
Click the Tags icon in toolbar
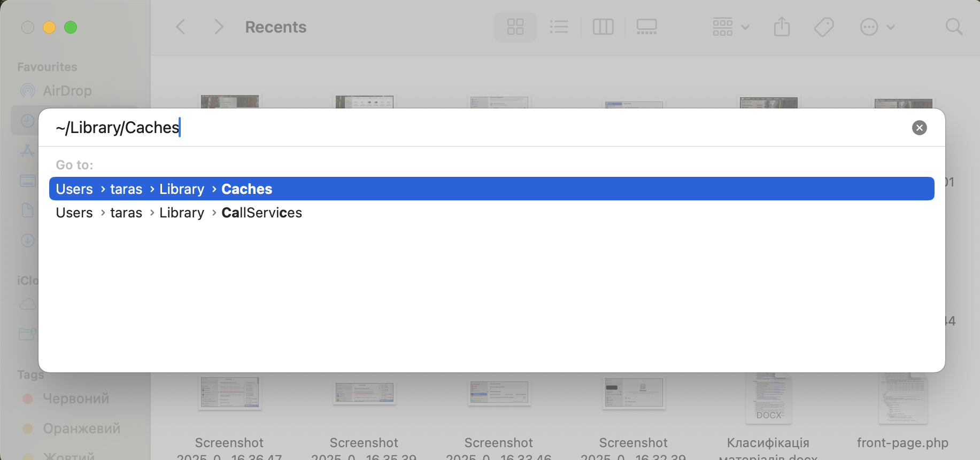(x=824, y=27)
